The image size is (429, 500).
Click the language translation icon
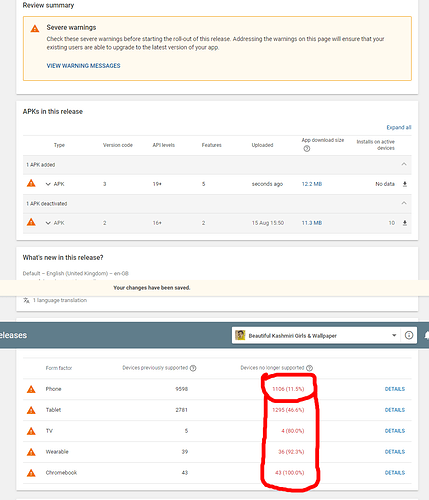(26, 300)
